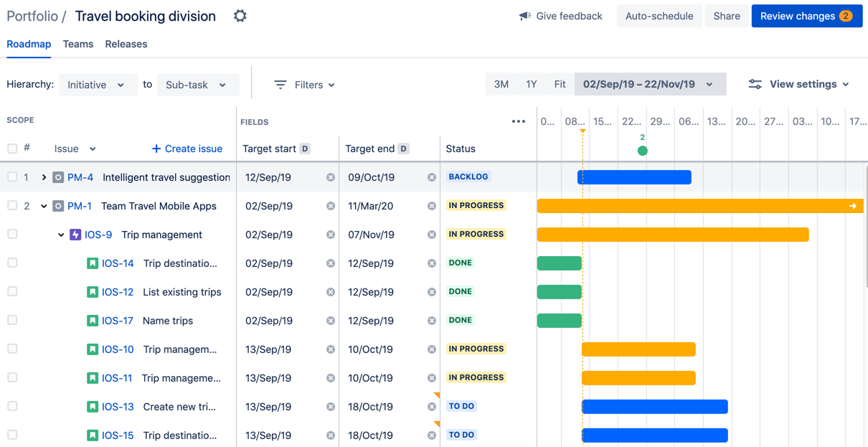Select the 1Y timeframe option
The width and height of the screenshot is (868, 447).
532,84
